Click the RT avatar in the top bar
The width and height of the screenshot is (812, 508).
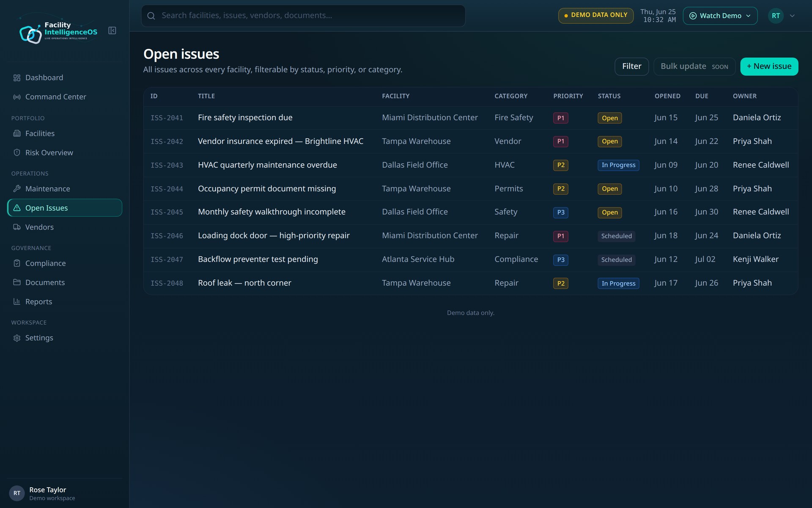coord(776,16)
